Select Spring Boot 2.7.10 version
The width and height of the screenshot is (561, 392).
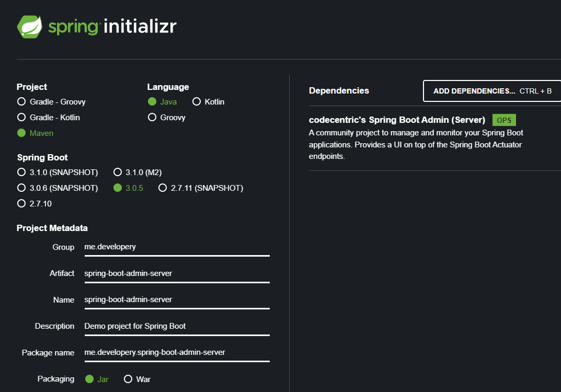pyautogui.click(x=35, y=204)
